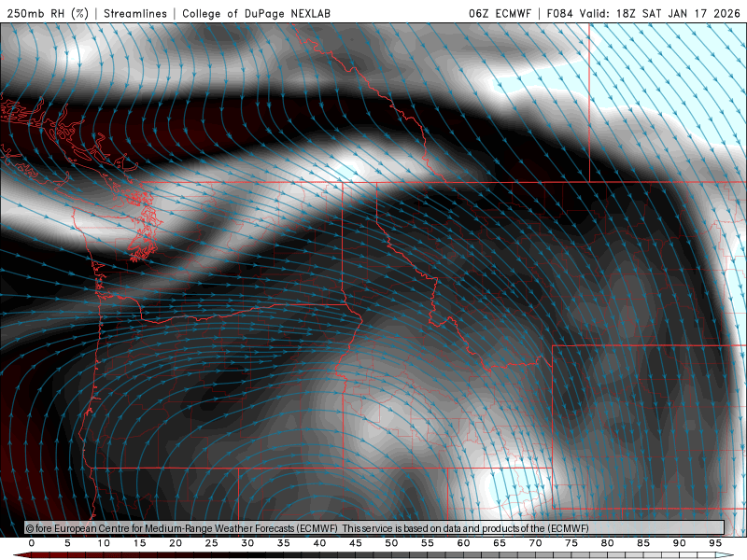This screenshot has width=747, height=560.
Task: Select the '75' color scale label
Action: coord(571,543)
